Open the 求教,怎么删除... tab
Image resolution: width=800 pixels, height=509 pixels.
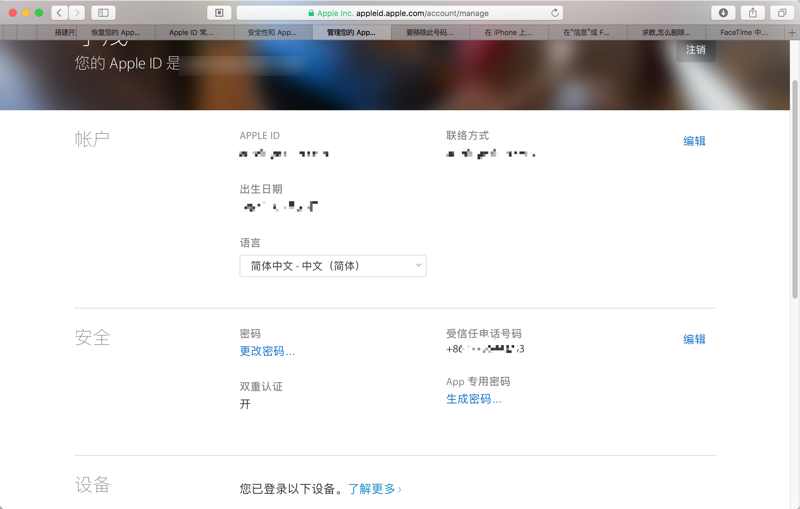(x=666, y=33)
